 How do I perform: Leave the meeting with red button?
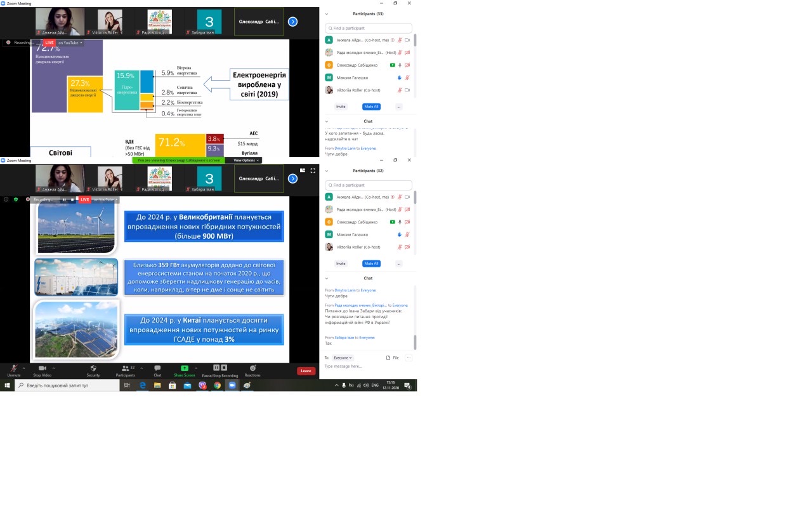point(306,371)
